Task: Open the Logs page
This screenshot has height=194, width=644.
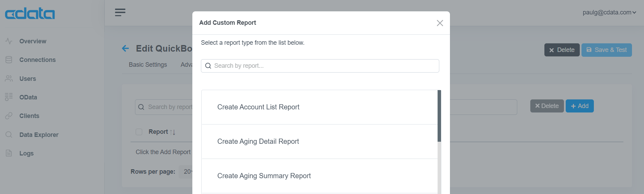Action: click(26, 153)
